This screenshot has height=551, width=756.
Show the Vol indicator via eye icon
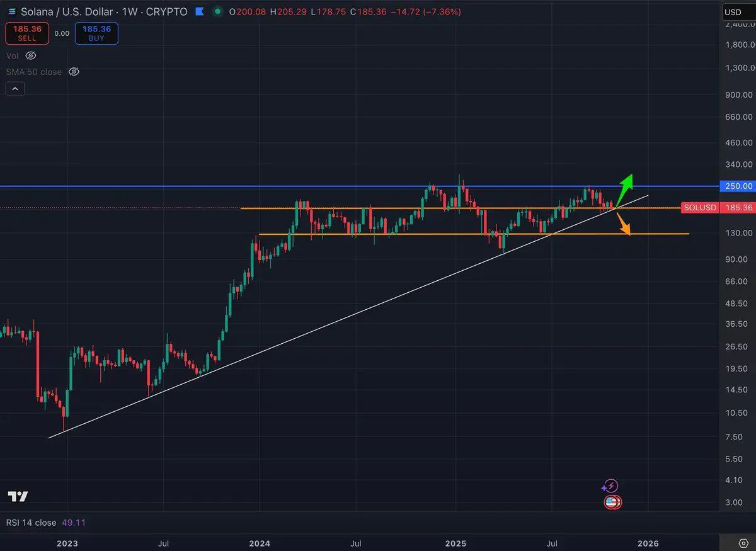point(30,55)
